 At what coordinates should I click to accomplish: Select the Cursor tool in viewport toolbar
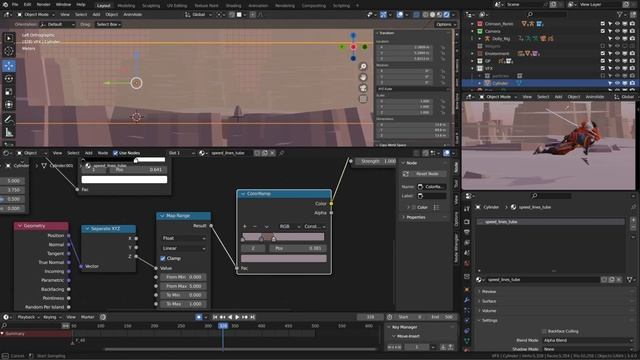9,51
